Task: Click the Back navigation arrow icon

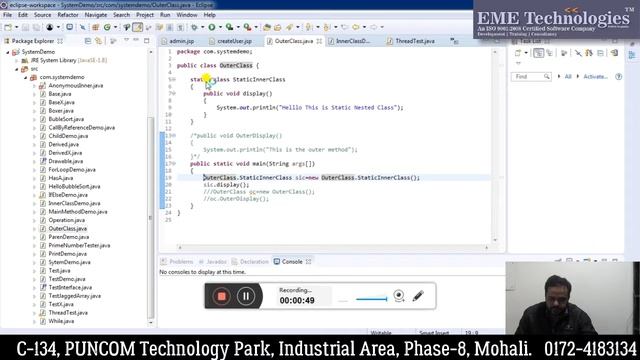Action: (356, 27)
